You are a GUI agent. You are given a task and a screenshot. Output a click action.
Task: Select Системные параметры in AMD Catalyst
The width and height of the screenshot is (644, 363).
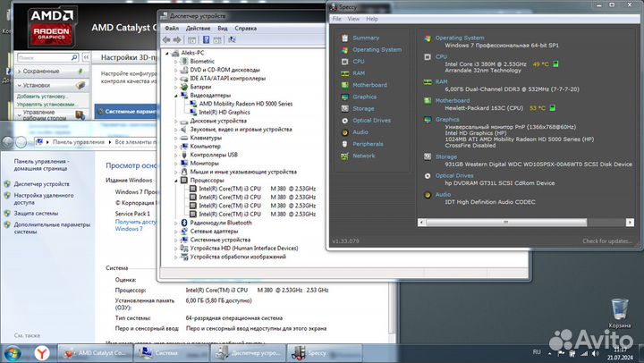pyautogui.click(x=127, y=112)
